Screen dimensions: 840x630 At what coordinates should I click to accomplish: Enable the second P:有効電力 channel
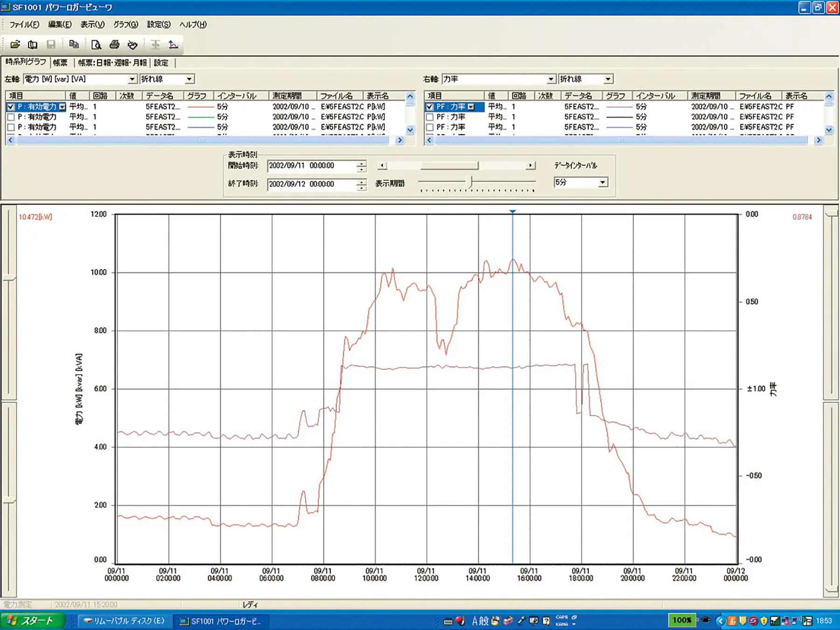point(11,117)
